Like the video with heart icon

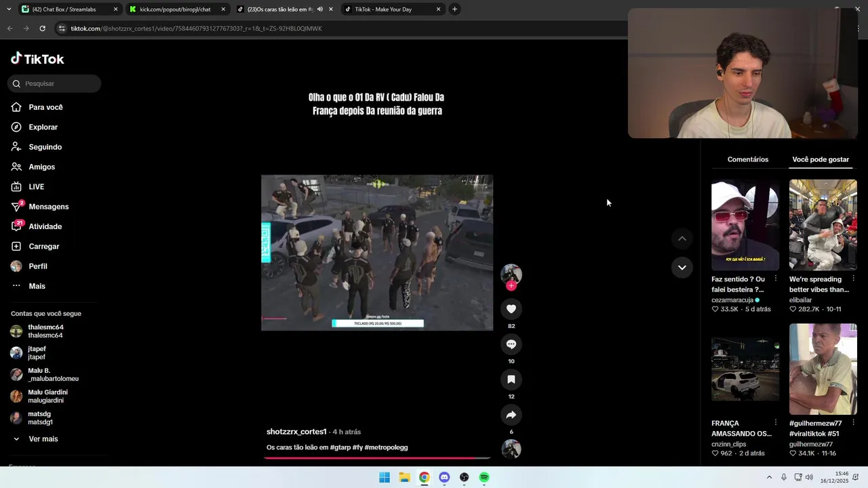tap(511, 309)
